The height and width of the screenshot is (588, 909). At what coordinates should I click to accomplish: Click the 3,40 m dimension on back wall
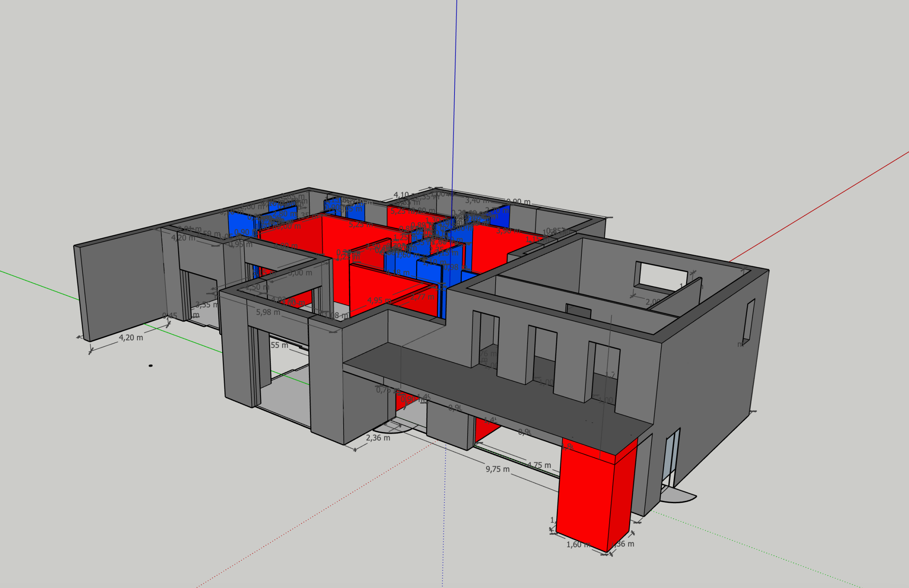click(x=477, y=200)
